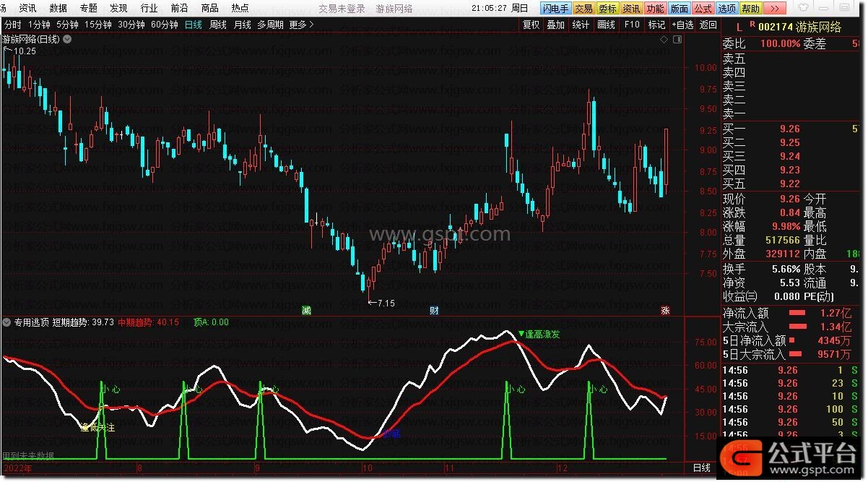
Task: Click the 短期趋势 39.73 indicator label
Action: click(x=83, y=322)
